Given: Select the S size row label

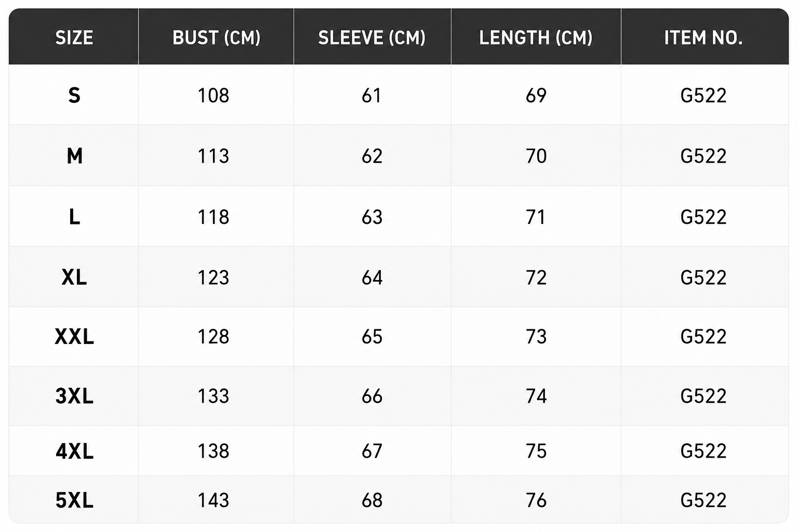Looking at the screenshot, I should pyautogui.click(x=74, y=95).
